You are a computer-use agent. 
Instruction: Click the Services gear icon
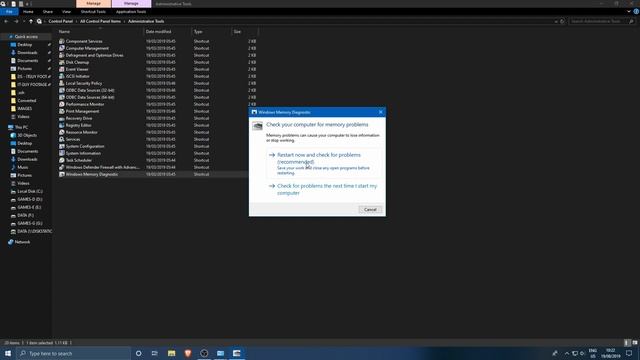click(x=62, y=139)
